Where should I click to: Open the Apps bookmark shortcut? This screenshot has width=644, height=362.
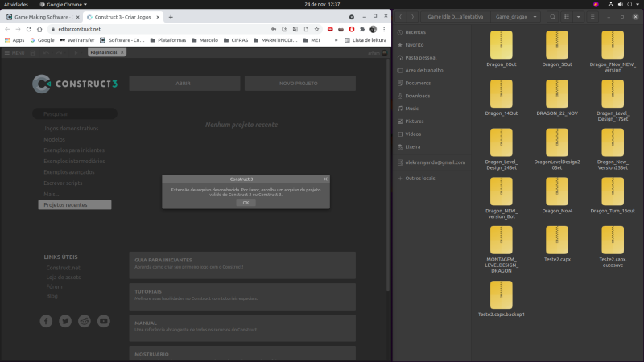[14, 40]
